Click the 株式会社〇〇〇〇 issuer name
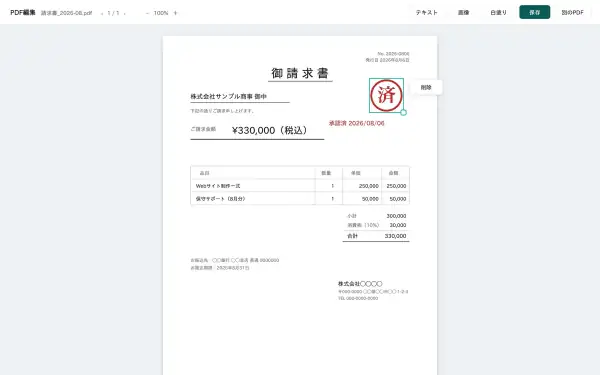600x375 pixels. tap(360, 284)
